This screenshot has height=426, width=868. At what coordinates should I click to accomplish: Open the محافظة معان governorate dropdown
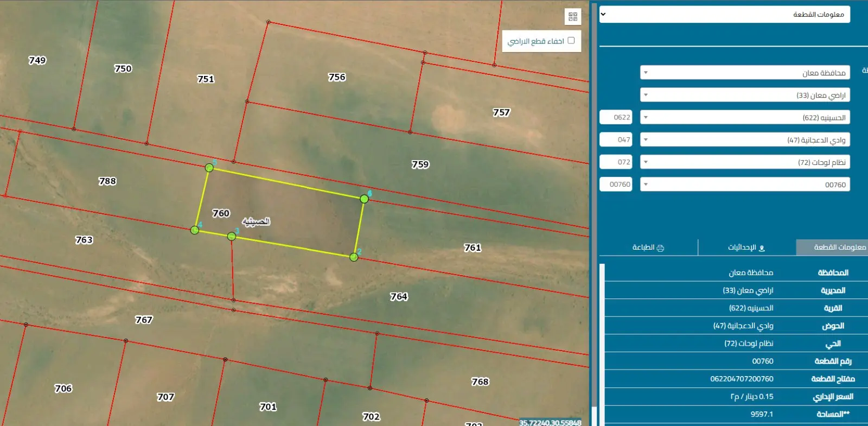click(744, 73)
